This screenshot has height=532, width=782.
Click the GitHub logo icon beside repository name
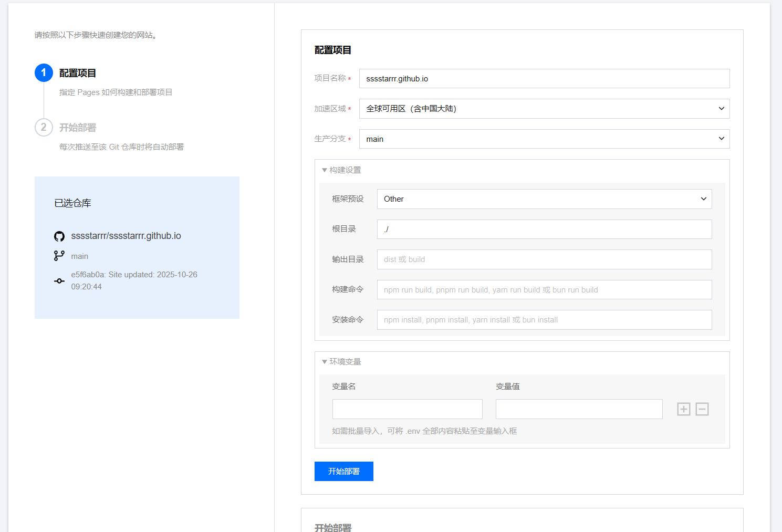click(x=59, y=236)
